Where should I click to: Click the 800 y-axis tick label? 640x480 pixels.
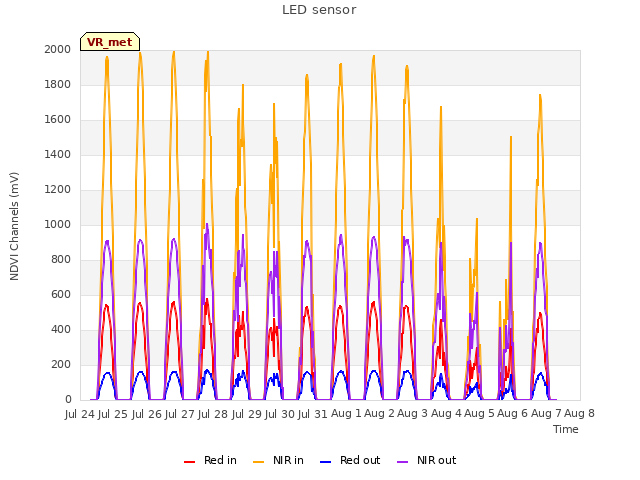tap(61, 260)
